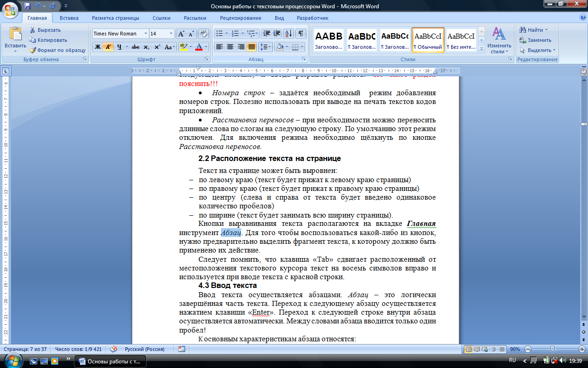
Task: Toggle paragraph marks display ¶
Action: (301, 34)
